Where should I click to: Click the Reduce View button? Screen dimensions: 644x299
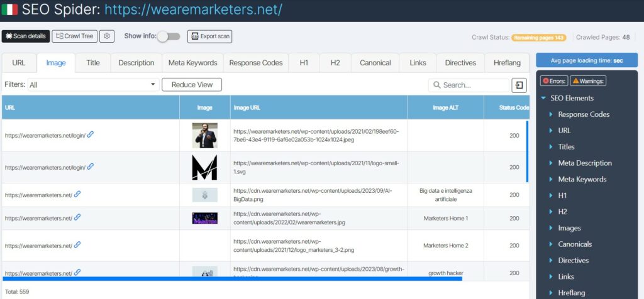pyautogui.click(x=192, y=85)
